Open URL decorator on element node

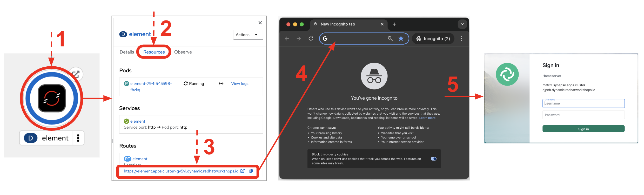76,74
